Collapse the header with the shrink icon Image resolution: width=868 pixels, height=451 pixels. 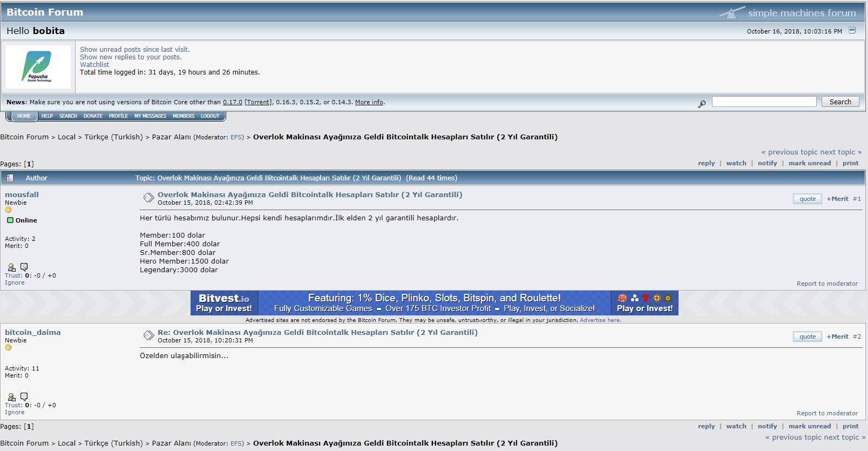[852, 30]
